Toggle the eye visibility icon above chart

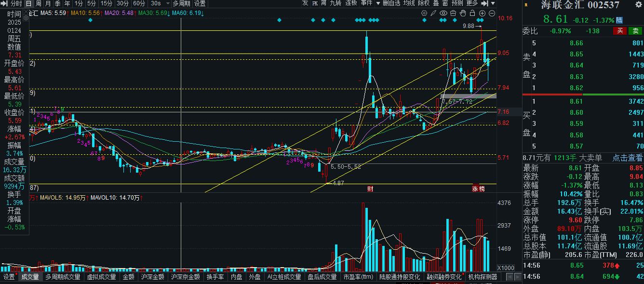pos(443,13)
